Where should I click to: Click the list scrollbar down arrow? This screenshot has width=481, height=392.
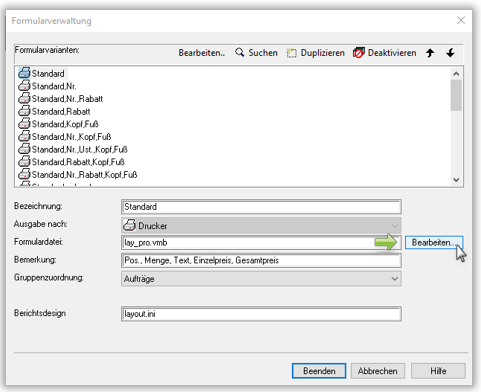click(456, 180)
